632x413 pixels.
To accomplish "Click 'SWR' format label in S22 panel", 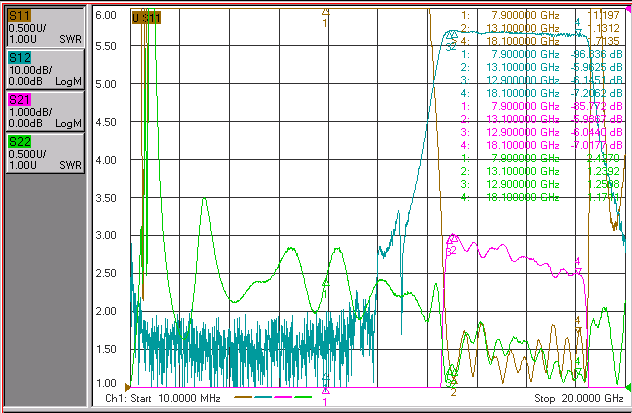I will 71,165.
